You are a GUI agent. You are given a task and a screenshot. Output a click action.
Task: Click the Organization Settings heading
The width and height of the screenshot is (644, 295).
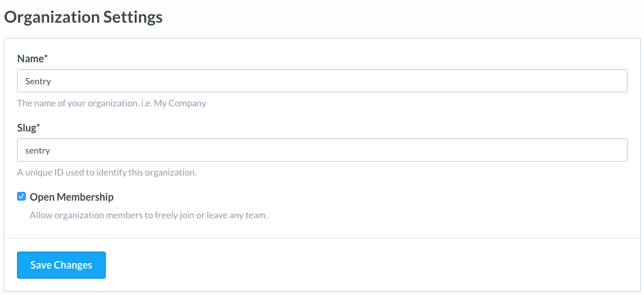click(x=84, y=17)
